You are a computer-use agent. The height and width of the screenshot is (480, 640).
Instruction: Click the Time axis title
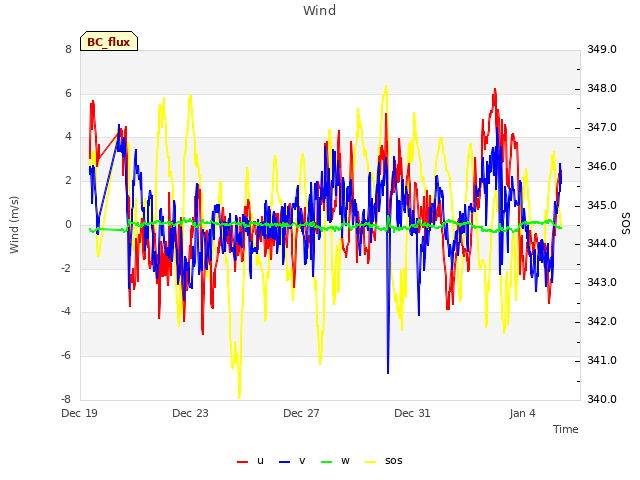pyautogui.click(x=566, y=429)
